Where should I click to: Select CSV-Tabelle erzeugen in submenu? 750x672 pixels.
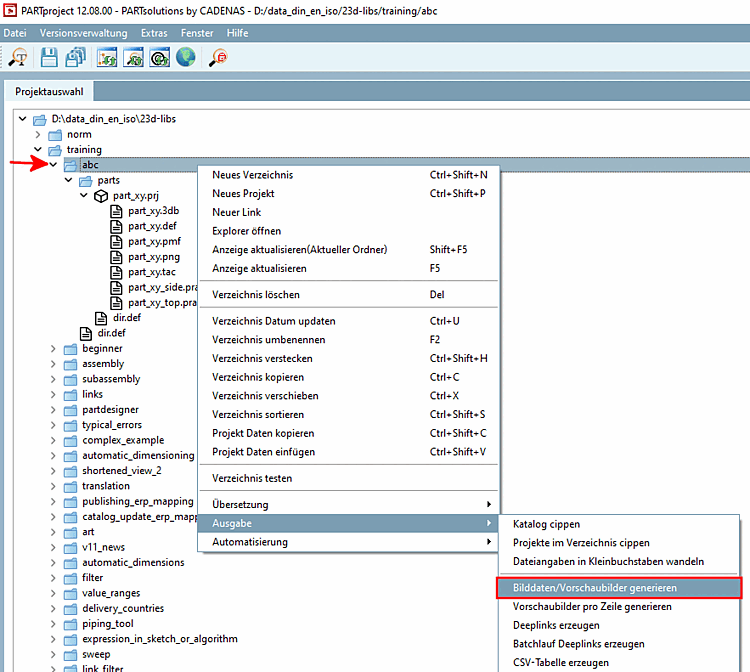click(619, 662)
